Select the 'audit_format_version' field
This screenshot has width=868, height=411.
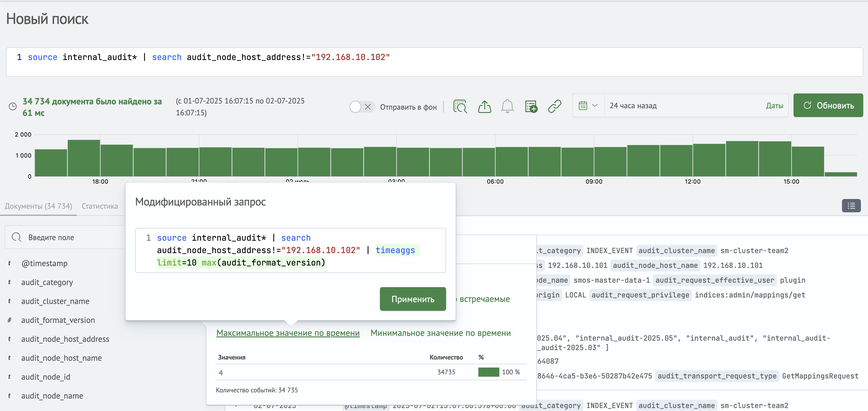(58, 320)
